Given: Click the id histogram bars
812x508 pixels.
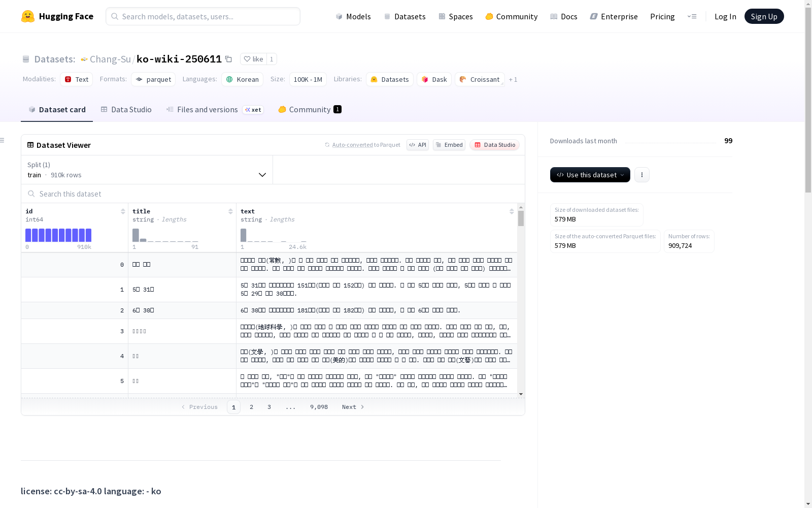Looking at the screenshot, I should (58, 235).
